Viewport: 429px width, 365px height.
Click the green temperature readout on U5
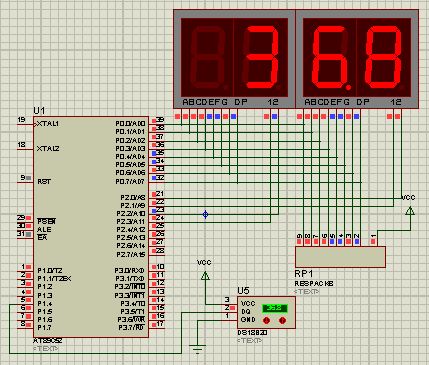point(274,308)
